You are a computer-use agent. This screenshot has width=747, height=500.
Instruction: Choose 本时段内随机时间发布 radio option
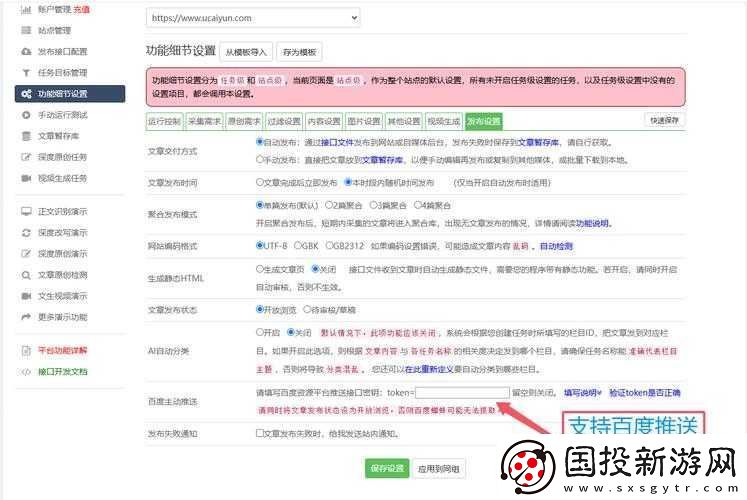[348, 182]
